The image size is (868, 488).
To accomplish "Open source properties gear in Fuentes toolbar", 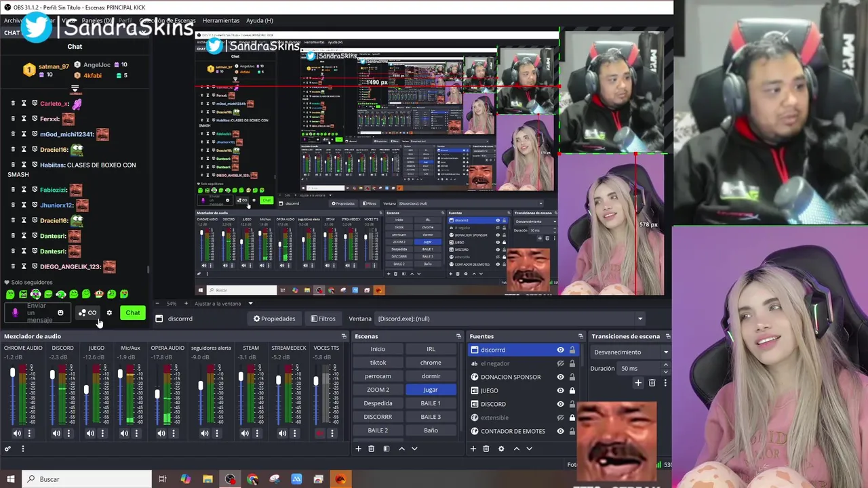I will tap(501, 449).
